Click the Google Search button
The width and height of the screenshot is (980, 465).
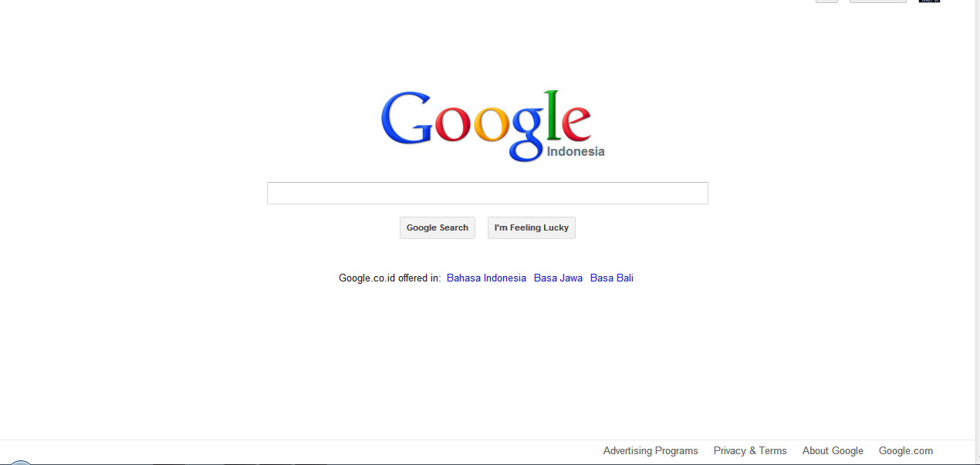click(438, 227)
